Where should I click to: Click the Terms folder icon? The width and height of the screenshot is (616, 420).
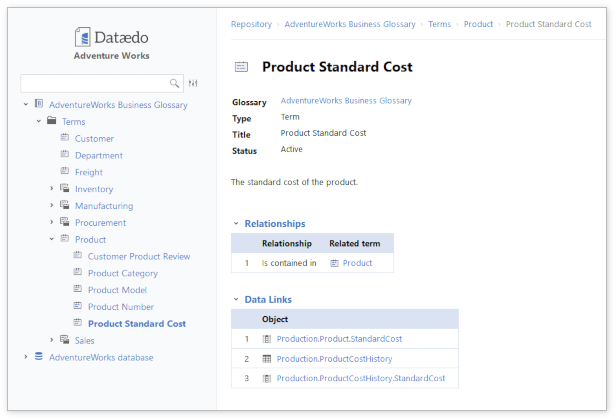pyautogui.click(x=52, y=120)
